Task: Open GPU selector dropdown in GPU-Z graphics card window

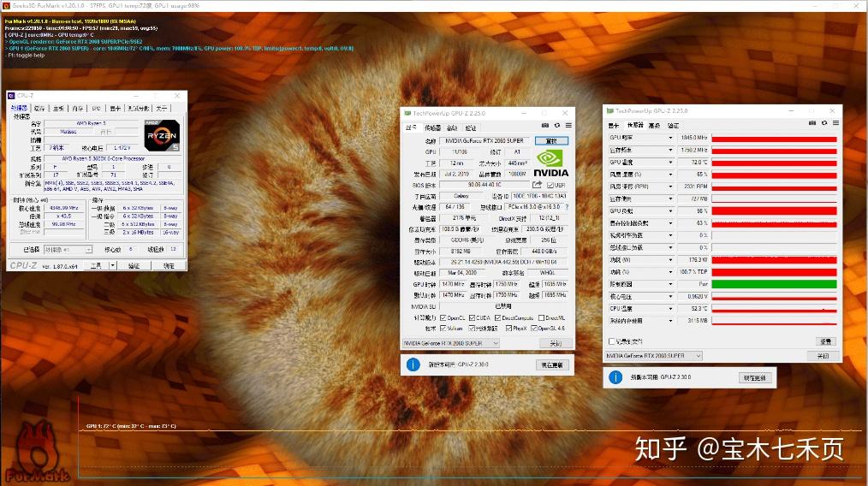Action: [451, 343]
